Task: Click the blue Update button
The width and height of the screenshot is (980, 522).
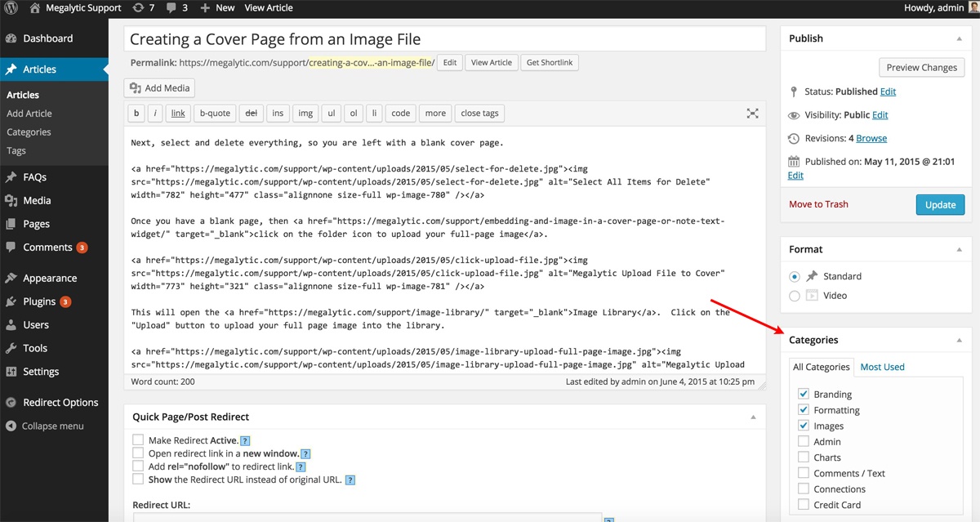Action: (939, 204)
